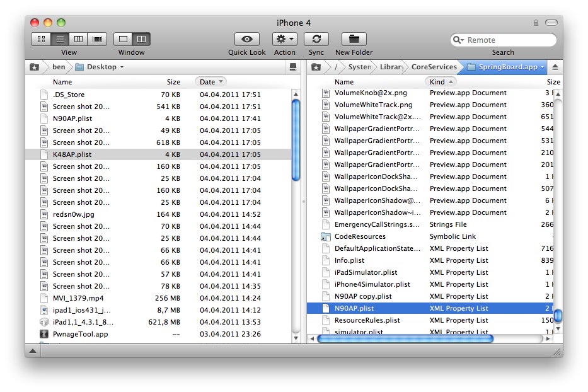Toggle the toolbar with the pill button
The image size is (588, 392).
(551, 23)
